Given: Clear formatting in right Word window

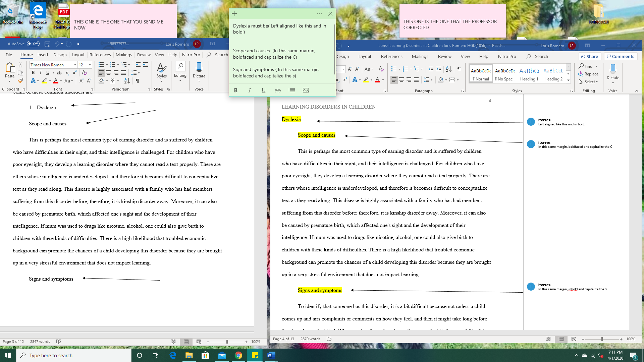Looking at the screenshot, I should click(x=381, y=69).
